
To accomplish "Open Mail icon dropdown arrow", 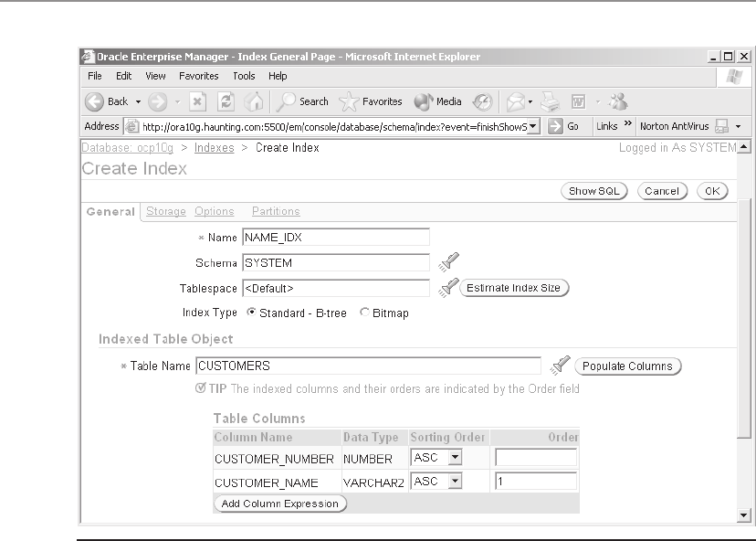I will point(530,101).
